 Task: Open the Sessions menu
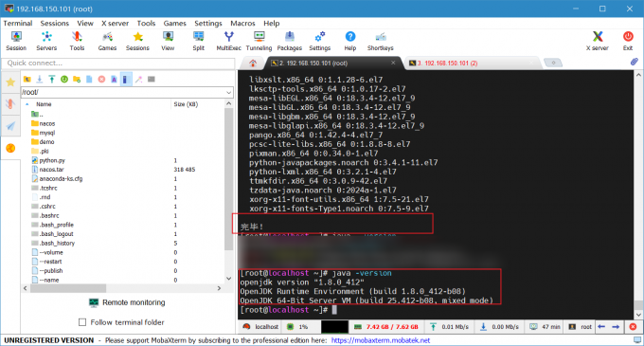coord(55,24)
